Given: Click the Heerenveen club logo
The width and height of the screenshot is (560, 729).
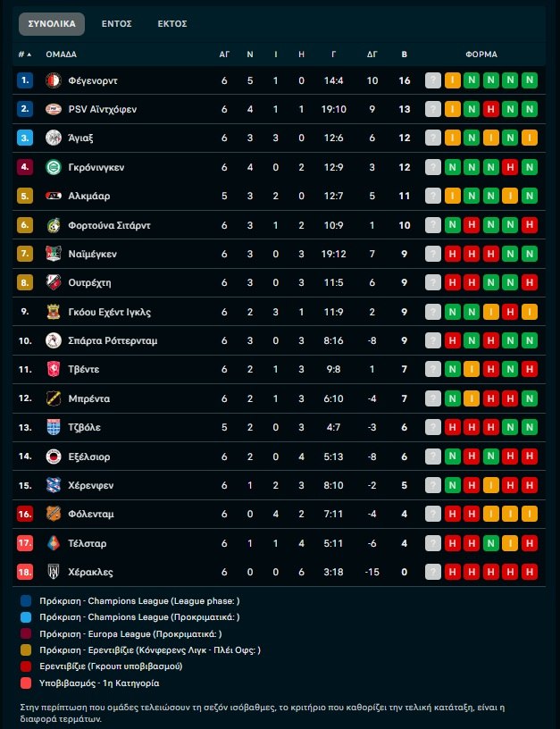Looking at the screenshot, I should coord(53,485).
